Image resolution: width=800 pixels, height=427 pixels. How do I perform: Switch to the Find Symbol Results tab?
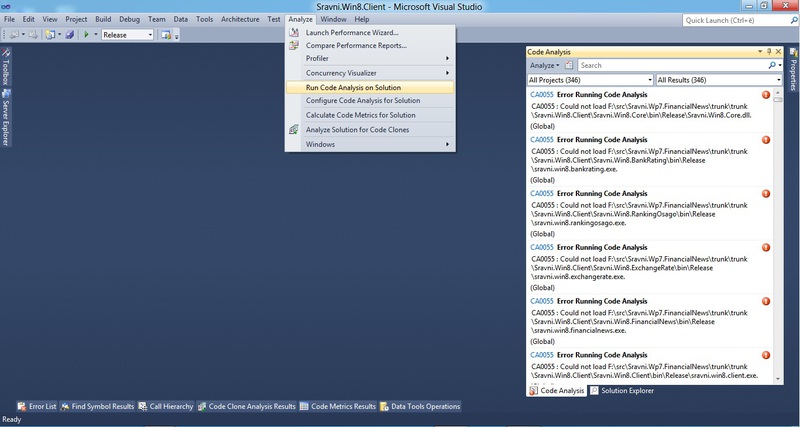click(97, 407)
